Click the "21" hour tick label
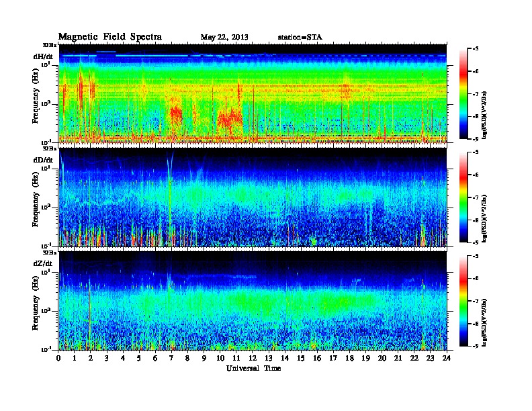This screenshot has height=411, width=532. [398, 358]
